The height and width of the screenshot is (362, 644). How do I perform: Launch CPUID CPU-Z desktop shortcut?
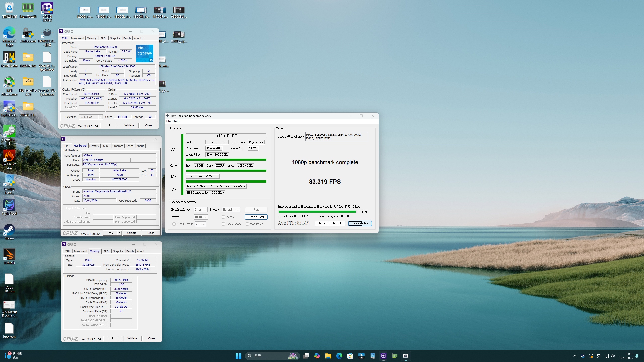point(47,12)
